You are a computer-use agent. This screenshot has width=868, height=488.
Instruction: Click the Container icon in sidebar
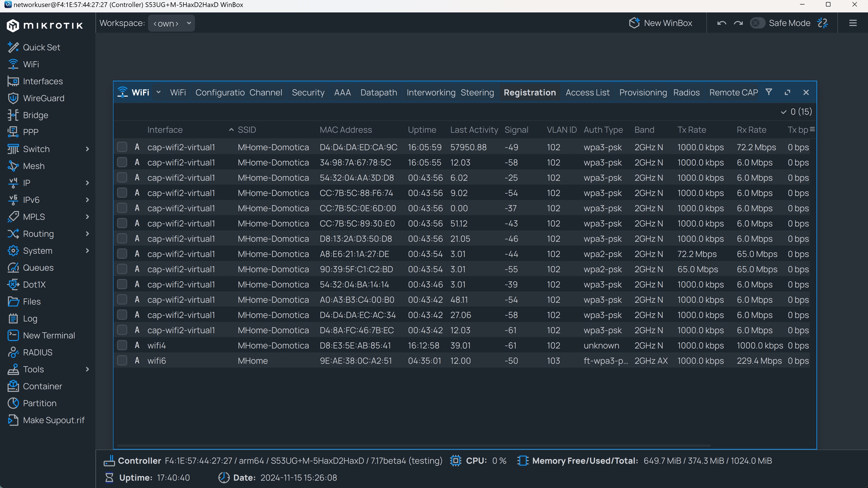point(13,386)
